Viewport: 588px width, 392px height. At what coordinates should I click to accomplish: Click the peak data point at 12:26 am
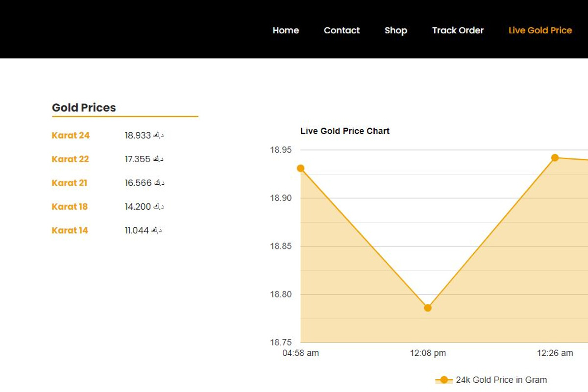tap(555, 157)
